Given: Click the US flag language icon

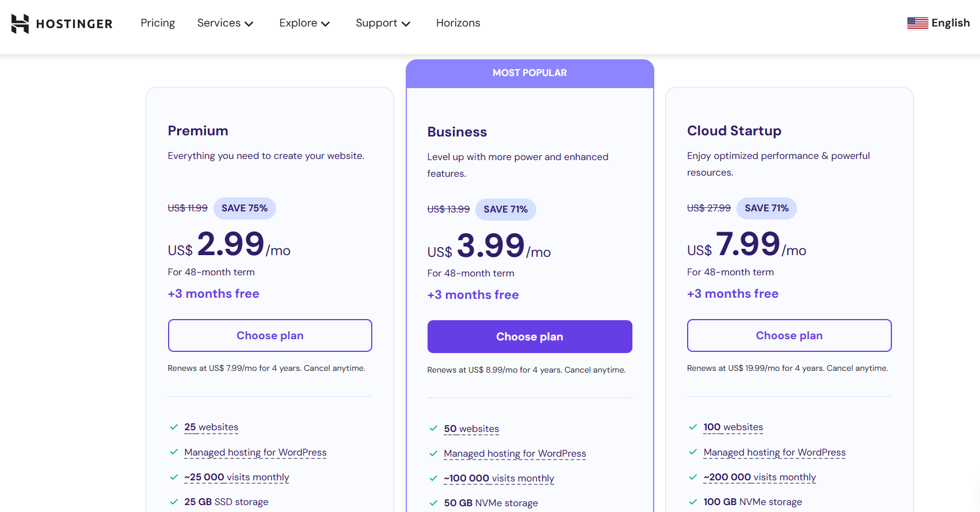Looking at the screenshot, I should 917,23.
